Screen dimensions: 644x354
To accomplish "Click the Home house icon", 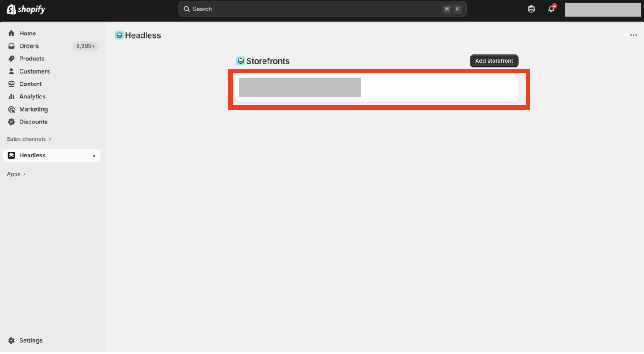I will (x=11, y=34).
